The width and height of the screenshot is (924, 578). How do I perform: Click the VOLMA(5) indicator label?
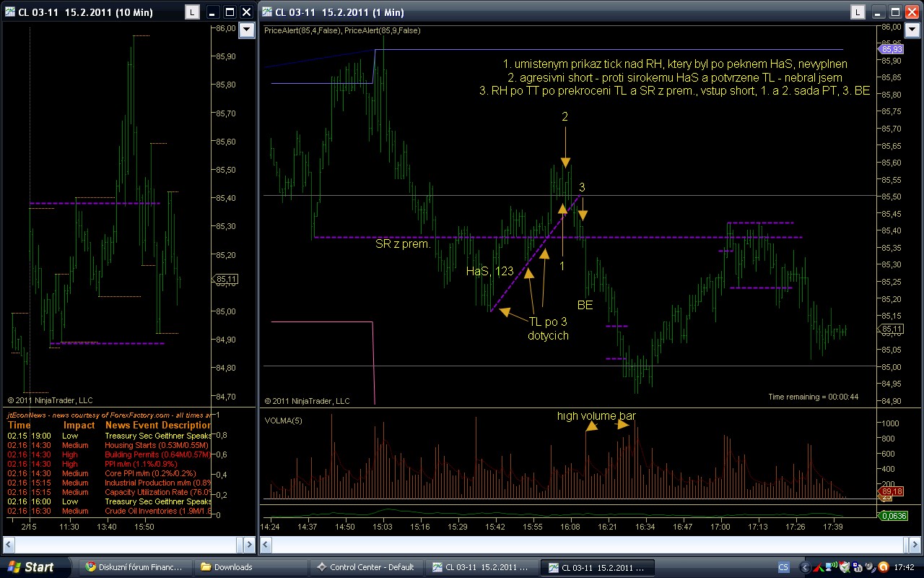click(x=283, y=420)
